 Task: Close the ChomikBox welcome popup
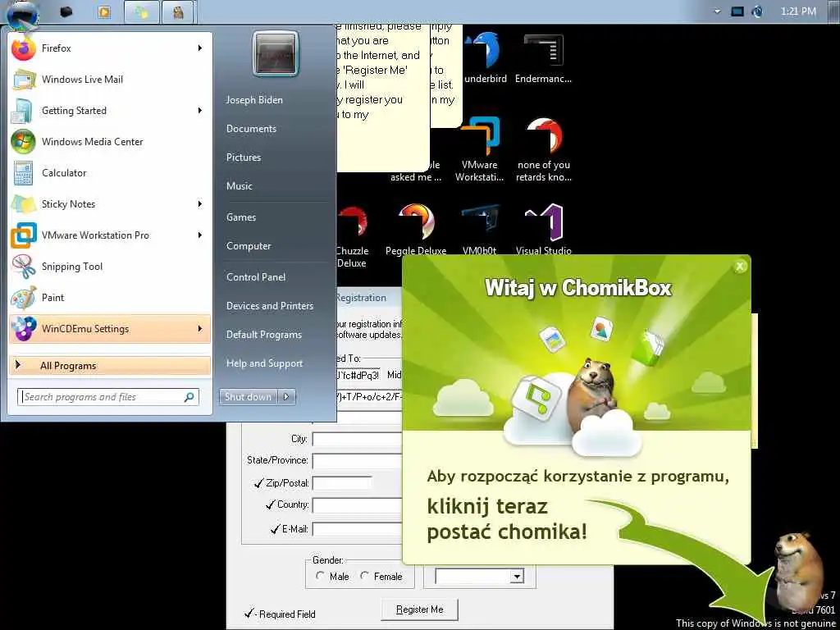[x=740, y=267]
